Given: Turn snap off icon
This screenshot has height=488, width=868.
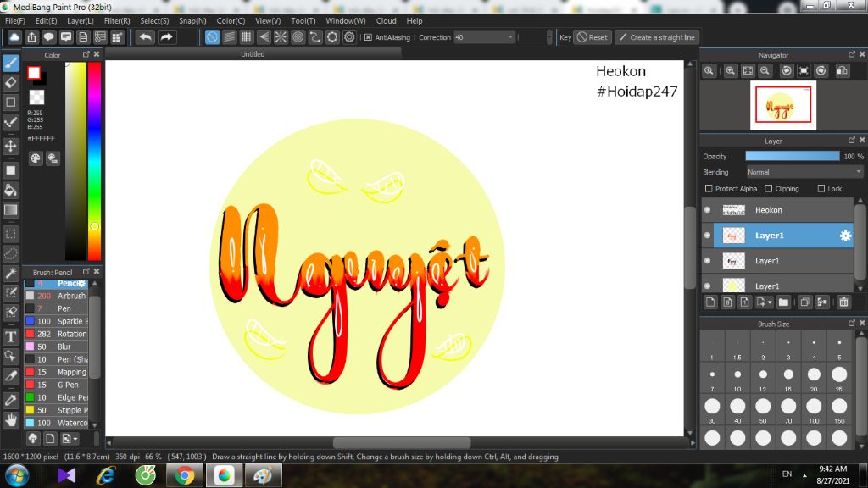Looking at the screenshot, I should (x=212, y=37).
